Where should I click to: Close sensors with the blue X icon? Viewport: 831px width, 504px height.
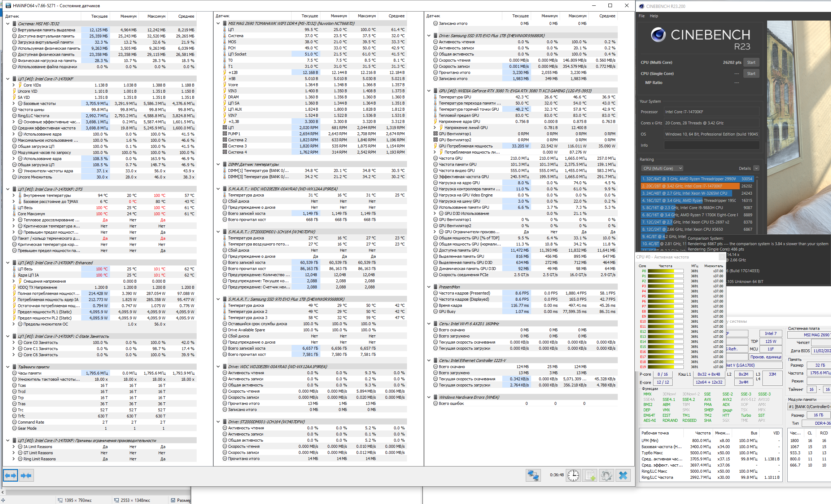click(623, 475)
